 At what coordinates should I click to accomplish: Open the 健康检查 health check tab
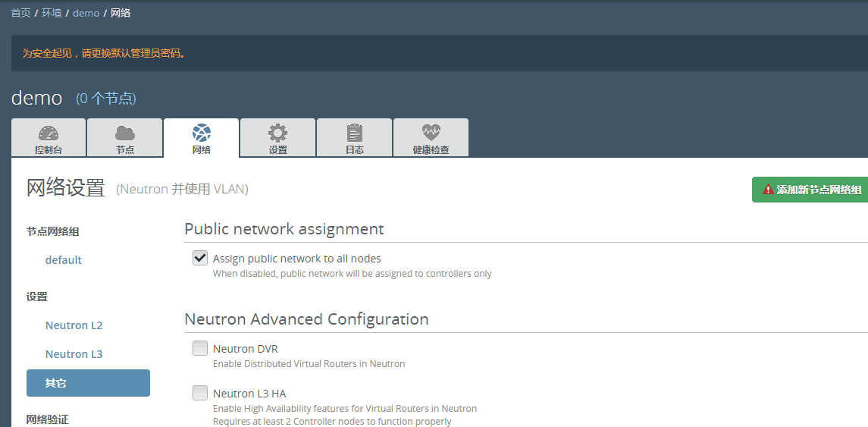[431, 138]
